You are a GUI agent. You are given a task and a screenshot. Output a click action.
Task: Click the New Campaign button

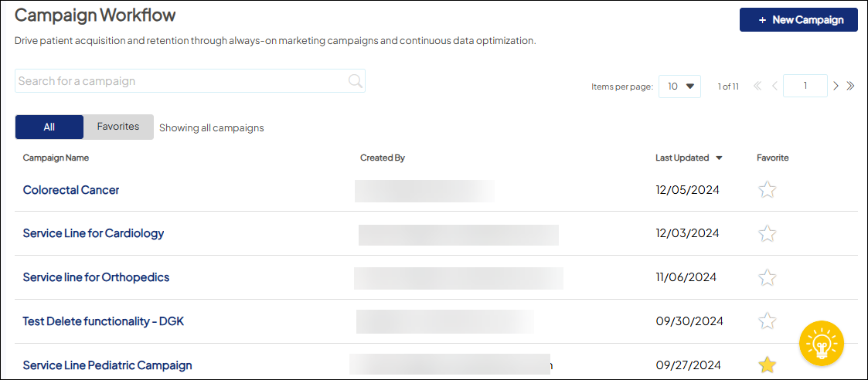tap(798, 20)
